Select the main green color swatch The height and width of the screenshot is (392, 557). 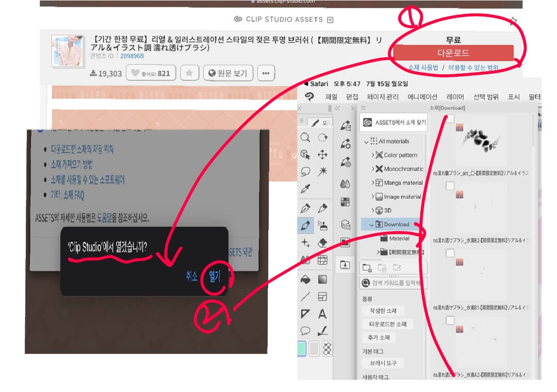pyautogui.click(x=302, y=348)
